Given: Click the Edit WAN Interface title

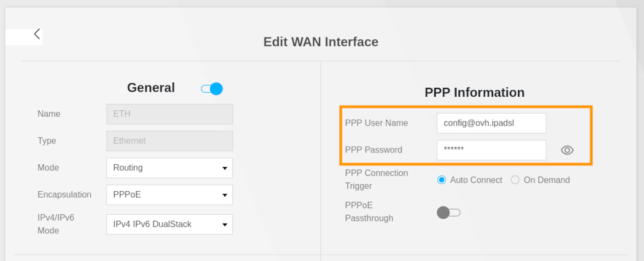Looking at the screenshot, I should pyautogui.click(x=321, y=42).
